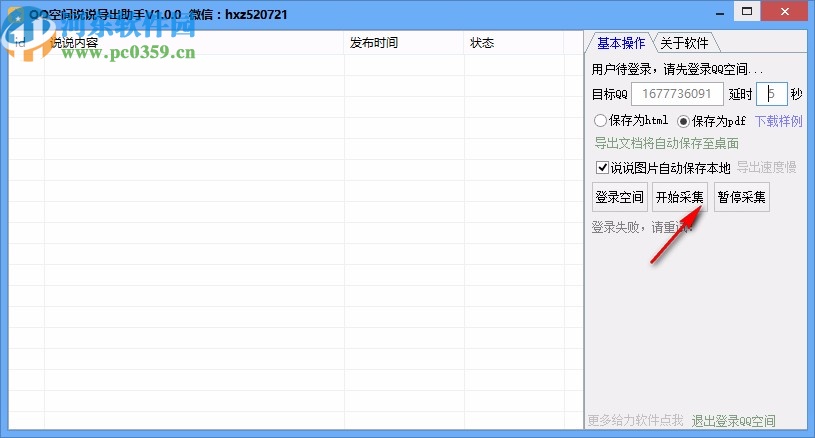
Task: Open the 更多给力软件点我 link
Action: (635, 420)
